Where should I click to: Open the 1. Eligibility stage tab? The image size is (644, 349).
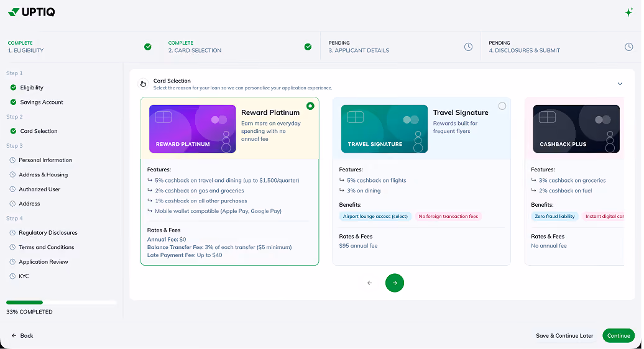point(80,47)
